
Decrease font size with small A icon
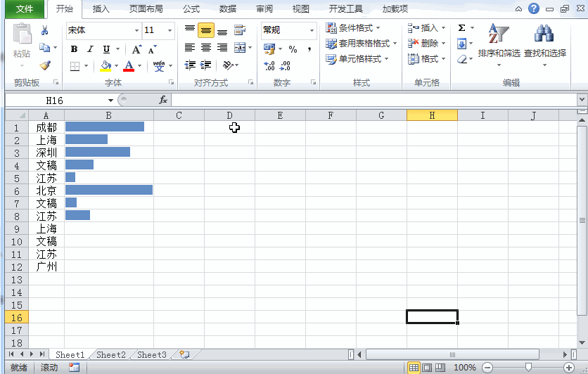point(152,49)
